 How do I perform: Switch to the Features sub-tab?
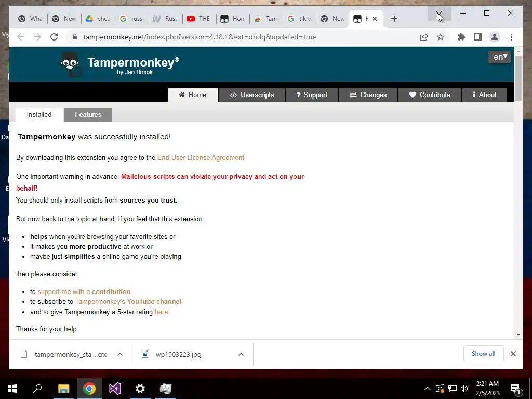tap(88, 115)
